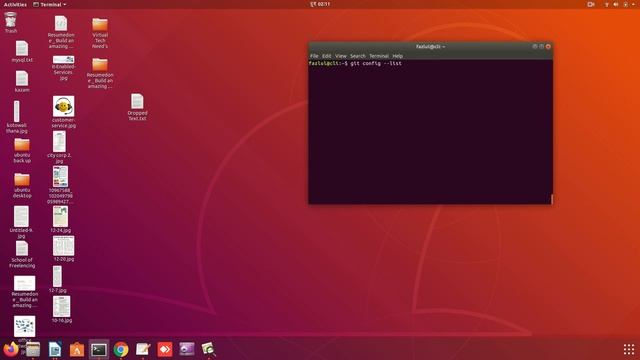The width and height of the screenshot is (640, 360).
Task: Select the ubuntu desktop folder
Action: 22,186
